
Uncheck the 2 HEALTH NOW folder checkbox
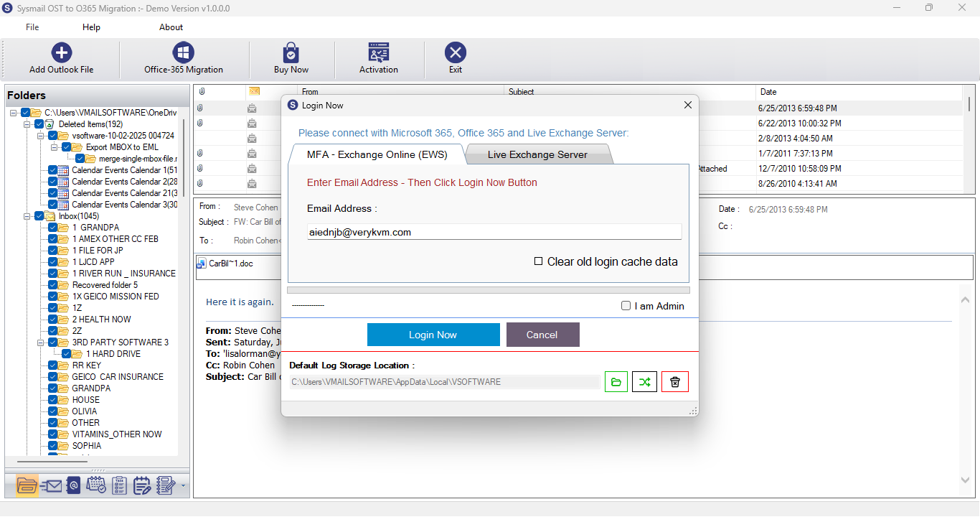52,320
